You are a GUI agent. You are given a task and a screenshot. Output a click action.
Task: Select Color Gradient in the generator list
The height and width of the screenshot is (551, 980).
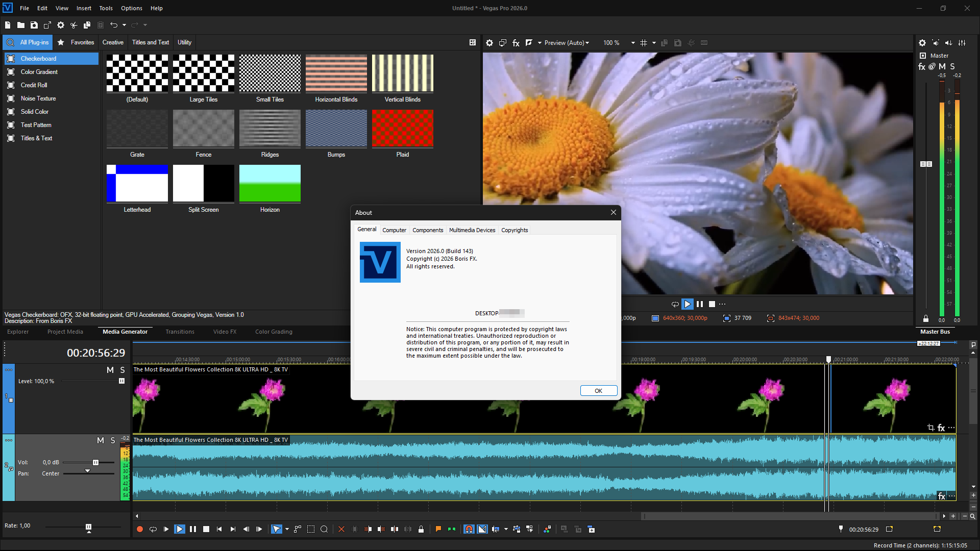coord(51,72)
